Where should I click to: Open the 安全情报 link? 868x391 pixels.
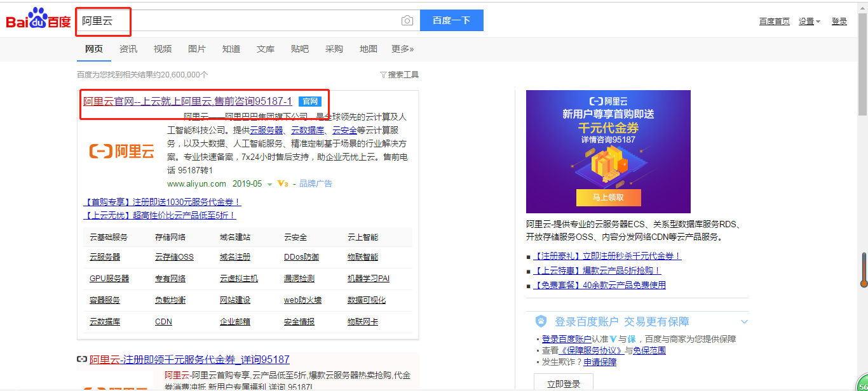[299, 322]
